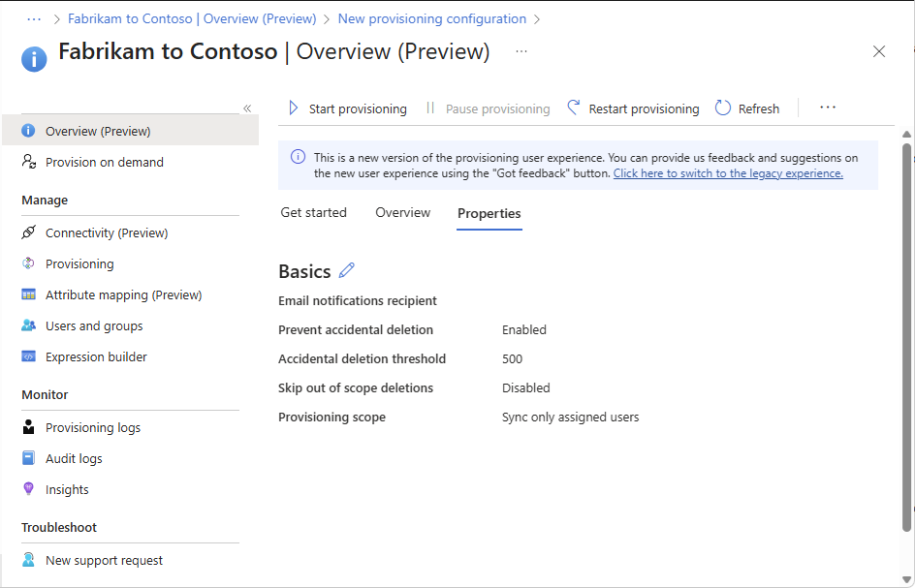Click the New support request icon

coord(28,560)
